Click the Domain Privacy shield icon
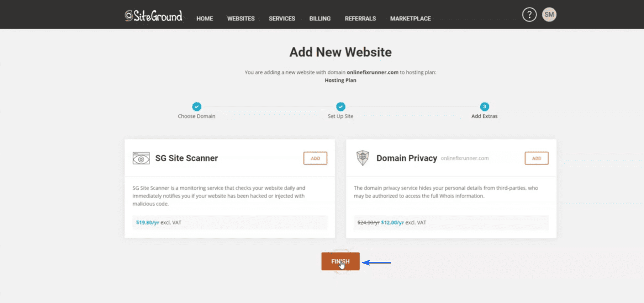 [363, 158]
